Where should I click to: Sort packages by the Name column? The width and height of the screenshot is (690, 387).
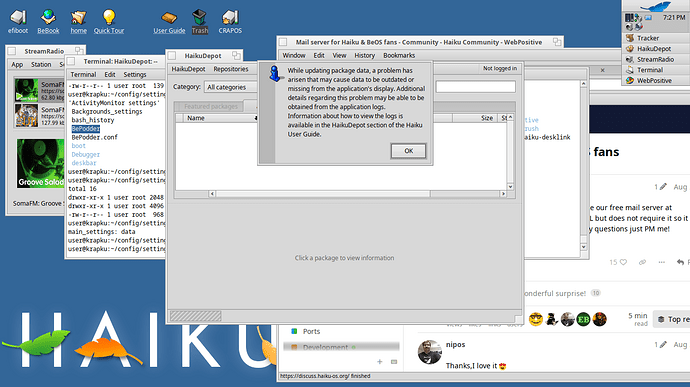[x=220, y=118]
